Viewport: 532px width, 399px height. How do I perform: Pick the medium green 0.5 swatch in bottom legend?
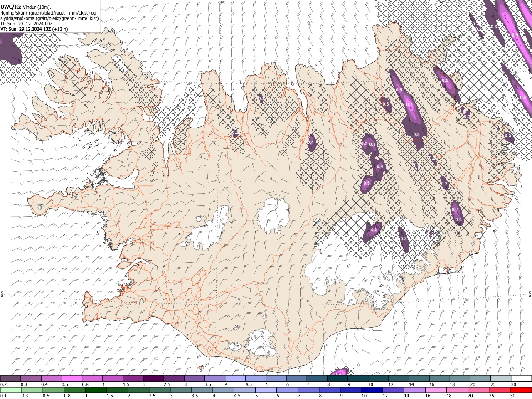pyautogui.click(x=53, y=390)
